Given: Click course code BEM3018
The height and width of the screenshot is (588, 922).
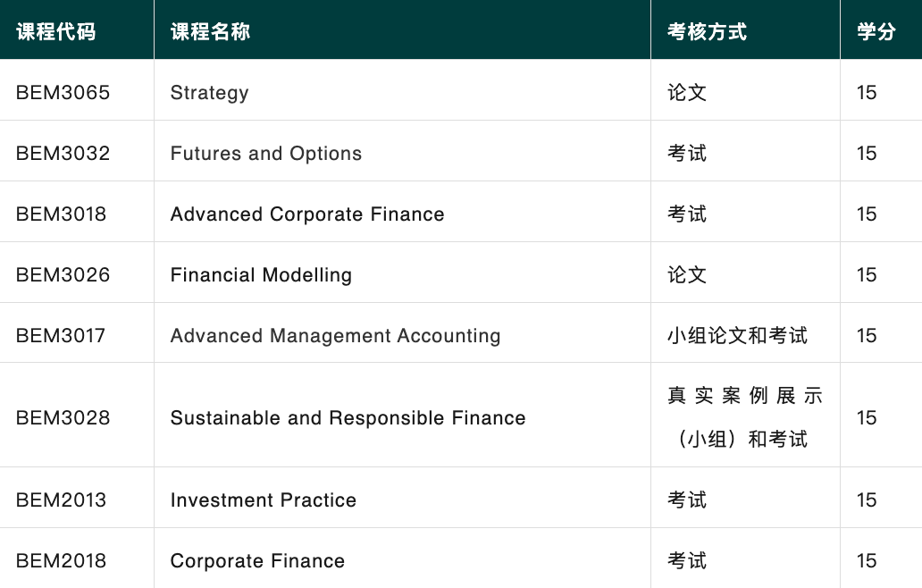Looking at the screenshot, I should [61, 214].
